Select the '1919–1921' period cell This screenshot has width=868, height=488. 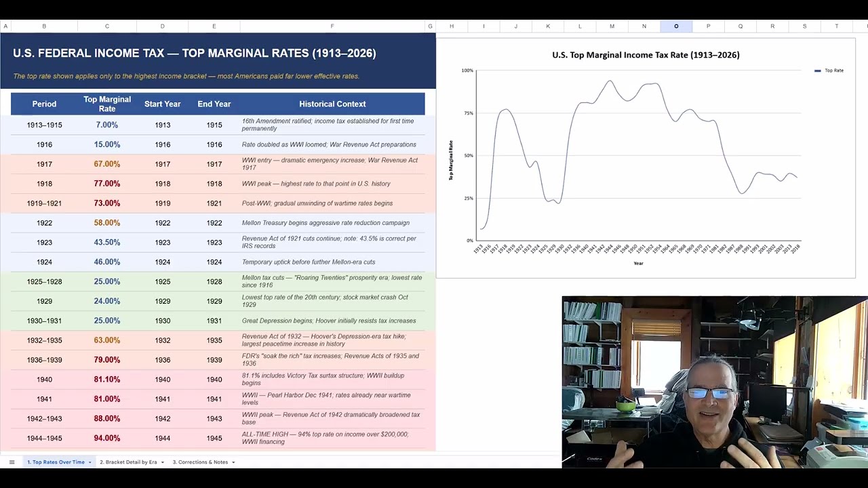coord(44,203)
